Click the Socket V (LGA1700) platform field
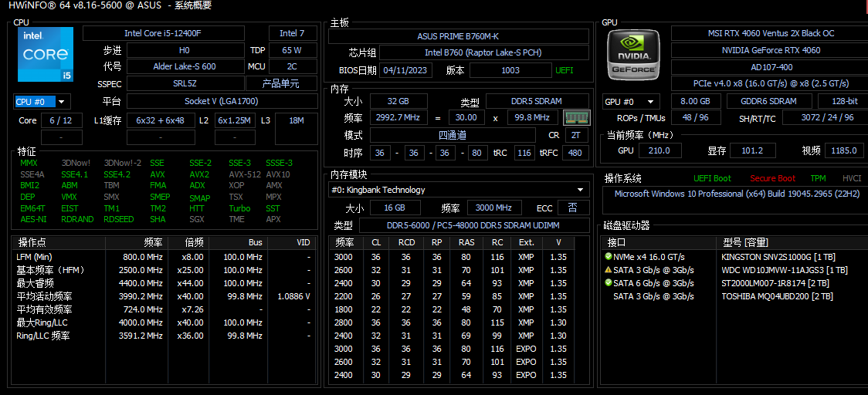Screen dimensions: 868x395 point(222,101)
